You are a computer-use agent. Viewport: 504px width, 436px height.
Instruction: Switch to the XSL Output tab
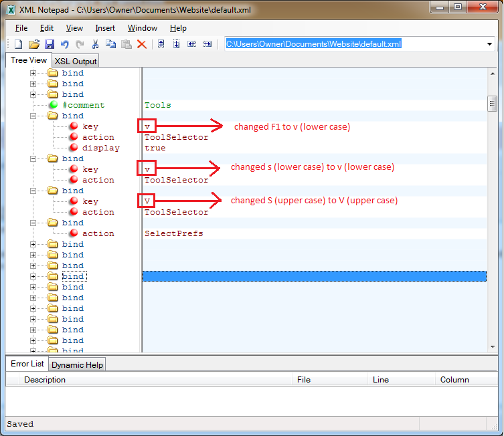point(76,62)
